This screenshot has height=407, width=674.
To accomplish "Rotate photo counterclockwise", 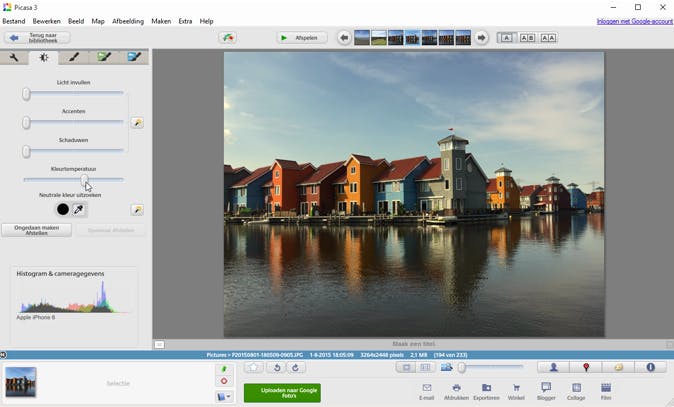I will coord(277,368).
